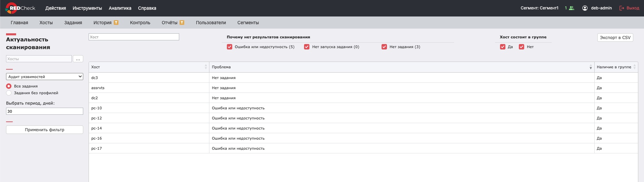Click the Да cell in assrvts row
This screenshot has height=182, width=644.
pos(616,88)
